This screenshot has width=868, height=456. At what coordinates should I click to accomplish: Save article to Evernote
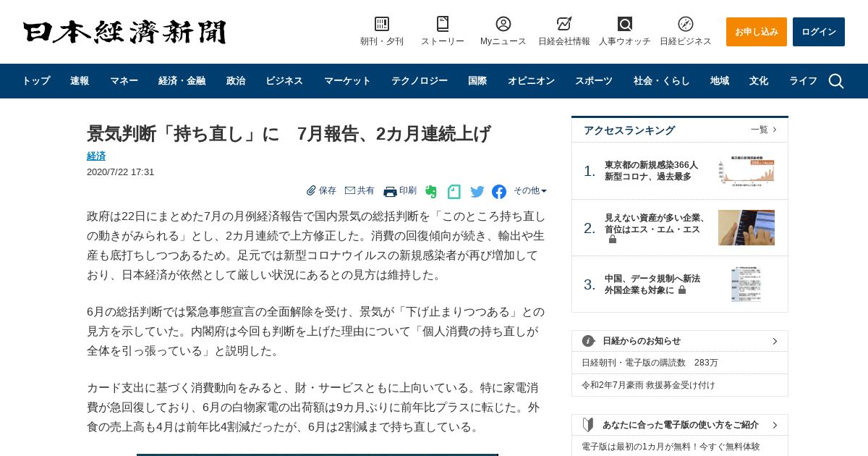431,192
